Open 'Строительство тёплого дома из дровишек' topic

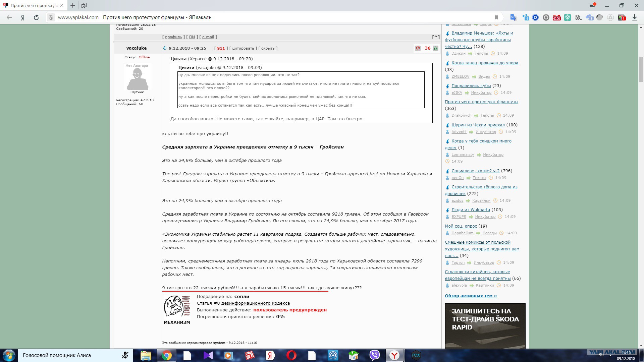pyautogui.click(x=481, y=190)
